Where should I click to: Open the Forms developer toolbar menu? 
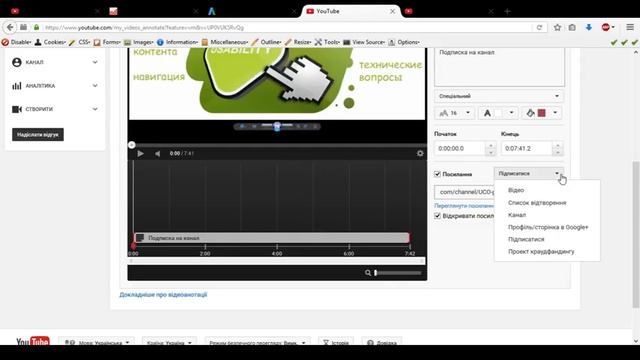pyautogui.click(x=107, y=42)
